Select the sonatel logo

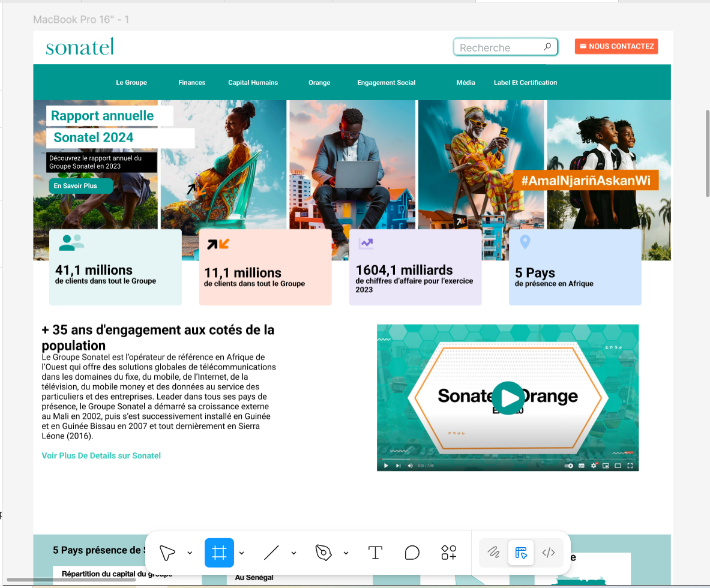tap(80, 47)
